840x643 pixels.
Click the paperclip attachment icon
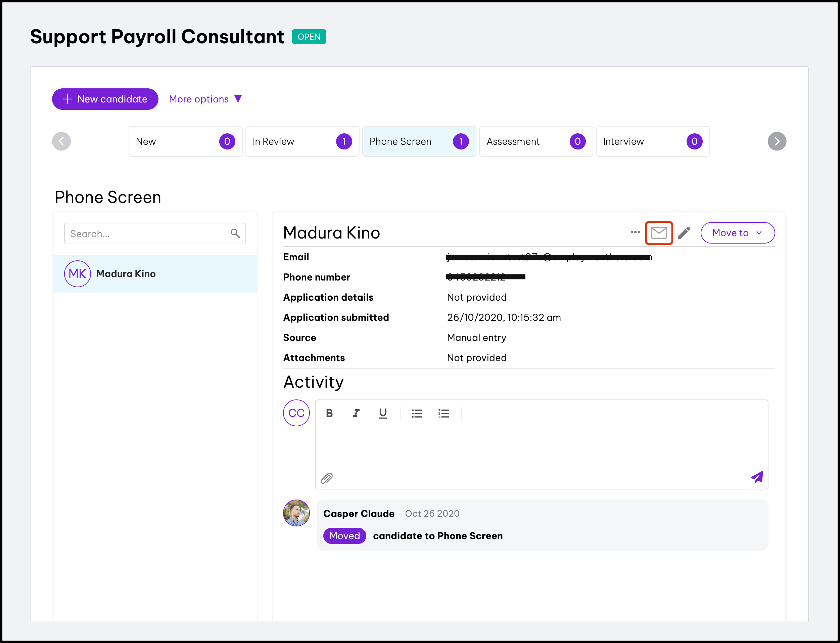pyautogui.click(x=326, y=478)
